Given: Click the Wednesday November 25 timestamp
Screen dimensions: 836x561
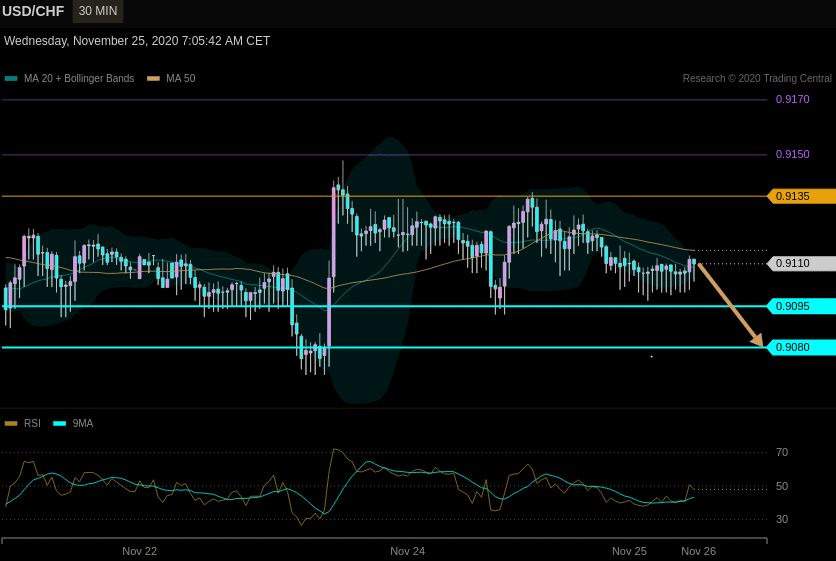Looking at the screenshot, I should click(137, 41).
